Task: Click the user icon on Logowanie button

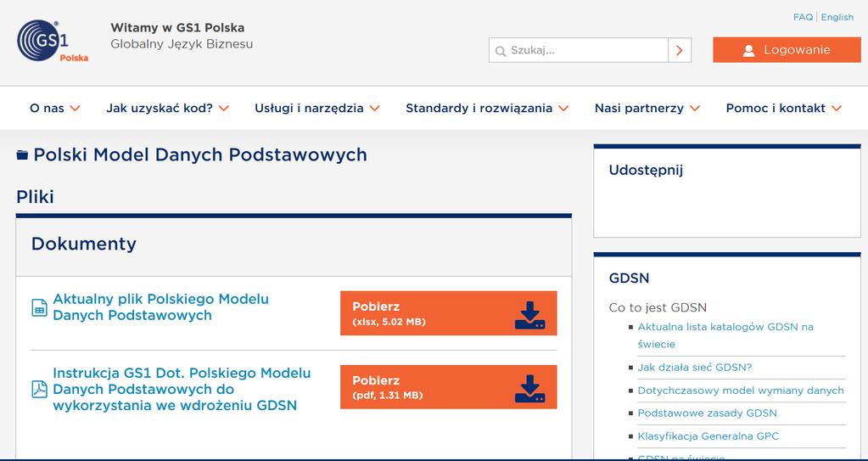Action: tap(749, 50)
